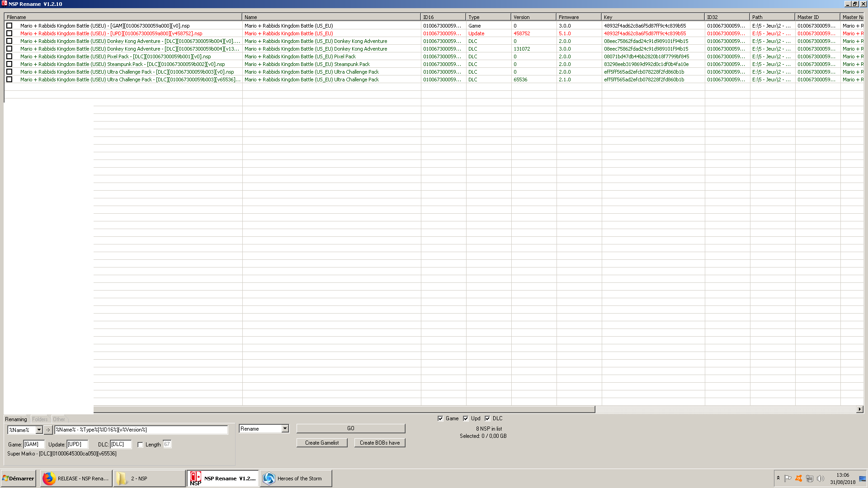Open the 2 - NSP folder window
Viewport: 868px width, 488px height.
[x=149, y=479]
